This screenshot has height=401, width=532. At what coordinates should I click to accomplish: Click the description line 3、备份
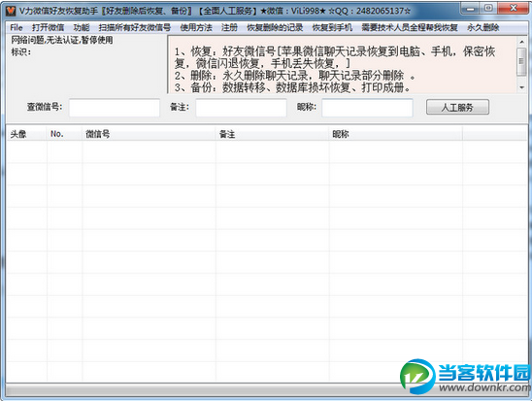[292, 87]
